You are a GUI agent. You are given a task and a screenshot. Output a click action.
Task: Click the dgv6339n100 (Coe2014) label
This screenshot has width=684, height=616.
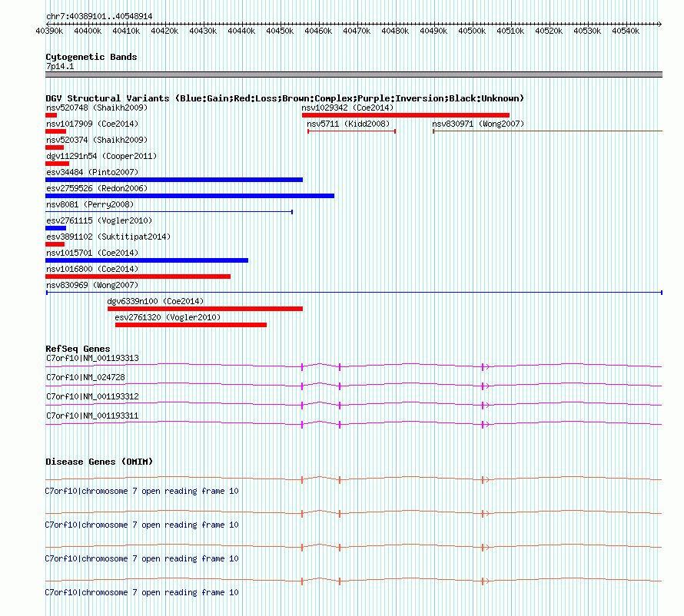(155, 301)
